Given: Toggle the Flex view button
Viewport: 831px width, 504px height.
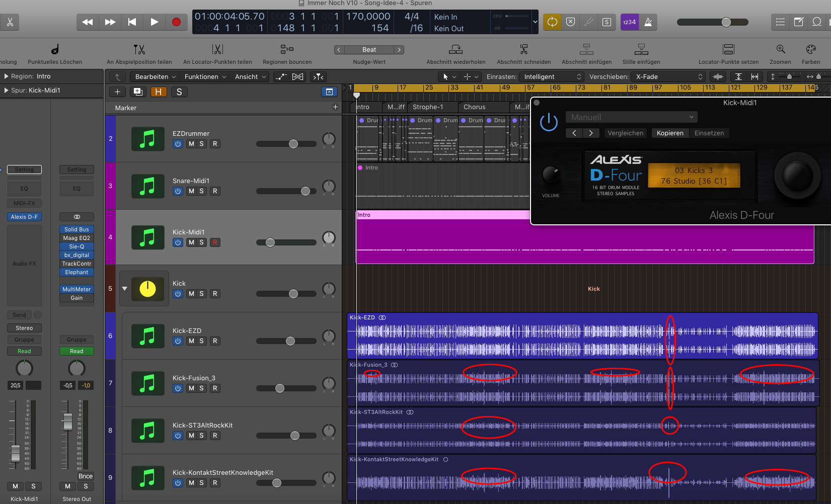Looking at the screenshot, I should click(x=298, y=77).
